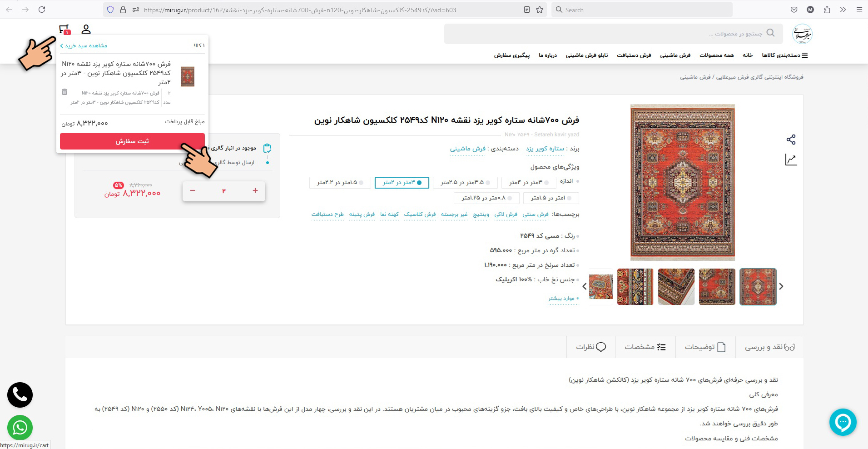Select size option ۳متر در ۴متر
This screenshot has height=449, width=868.
tap(529, 183)
